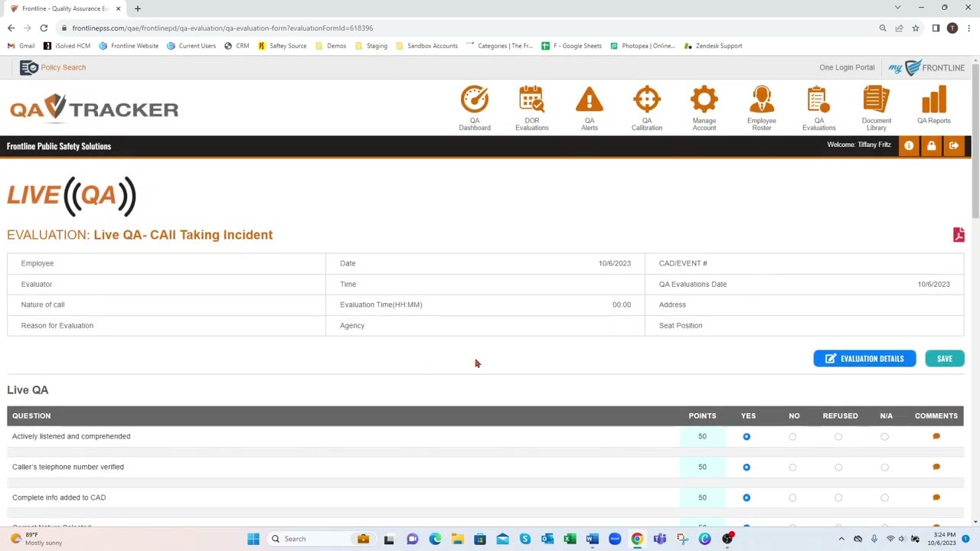Switch to the Frontline Quality Assurance tab
980x551 pixels.
click(x=65, y=8)
